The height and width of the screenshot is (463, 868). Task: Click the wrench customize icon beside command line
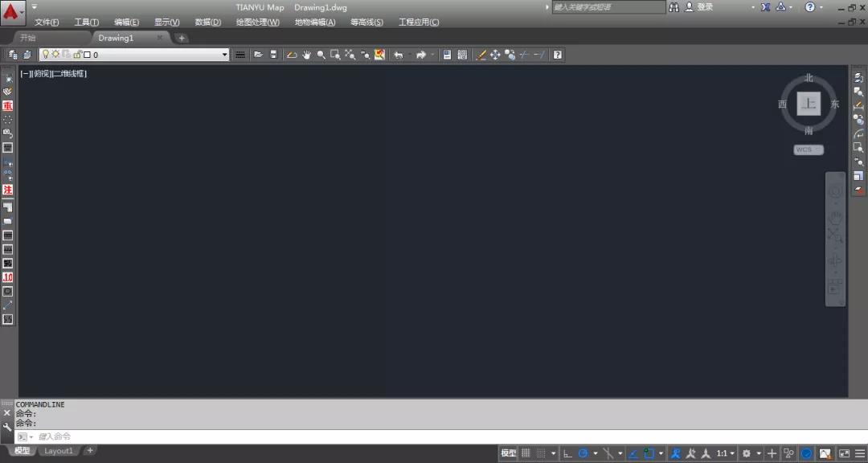7,427
